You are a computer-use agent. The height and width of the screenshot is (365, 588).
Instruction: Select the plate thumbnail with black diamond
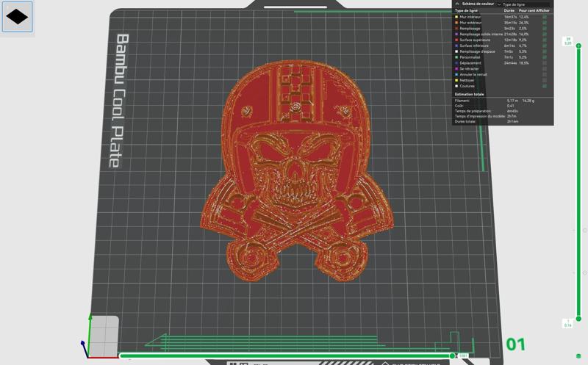pos(17,17)
